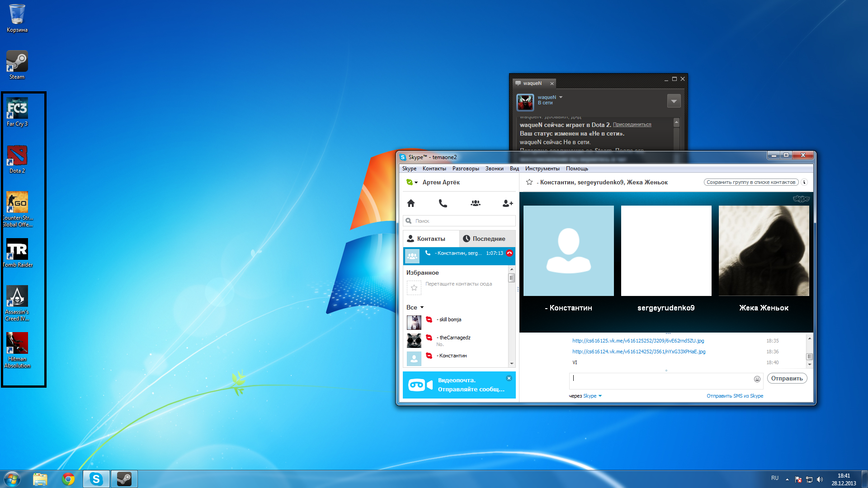This screenshot has width=868, height=488.
Task: Click the Skype home icon
Action: coord(410,203)
